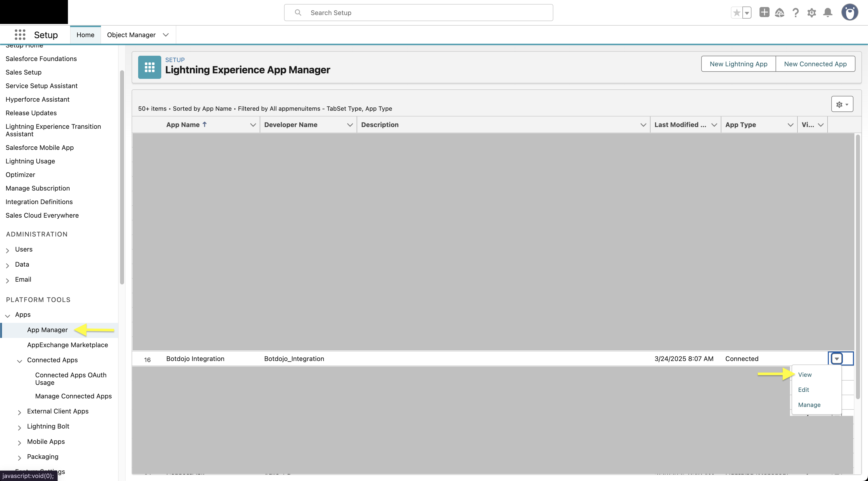Image resolution: width=868 pixels, height=481 pixels.
Task: Open Manage Connected Apps in sidebar
Action: pos(73,396)
